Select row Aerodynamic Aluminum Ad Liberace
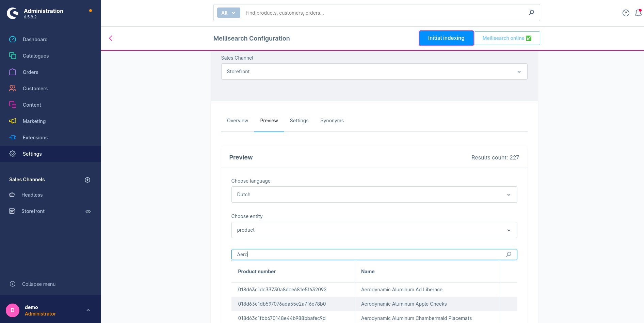 tap(374, 290)
